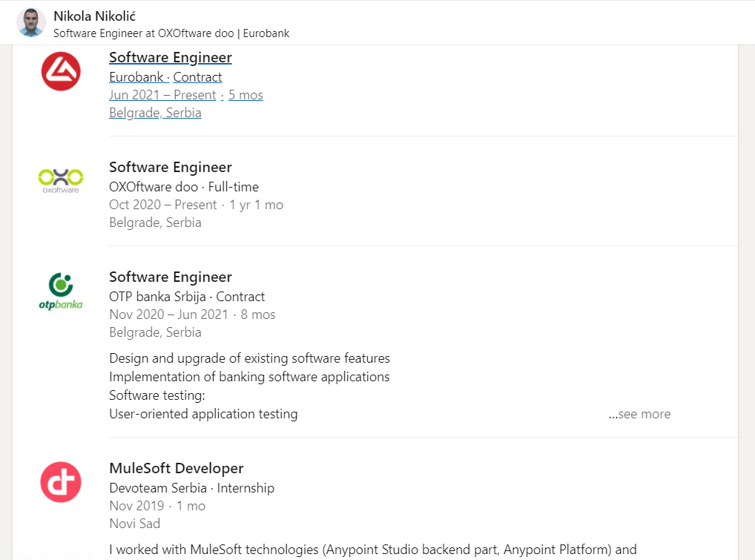
Task: Click the Belgrade, Serbia link under Eurobank
Action: coord(155,113)
